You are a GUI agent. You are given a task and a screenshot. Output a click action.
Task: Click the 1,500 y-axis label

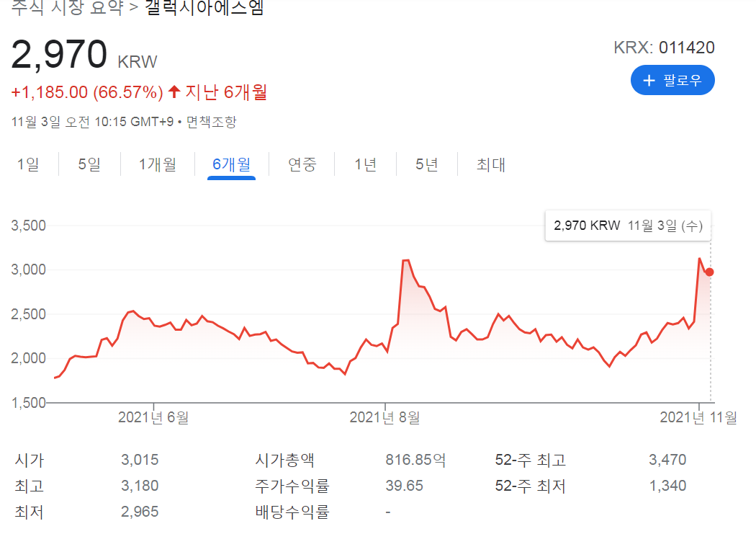tap(29, 403)
